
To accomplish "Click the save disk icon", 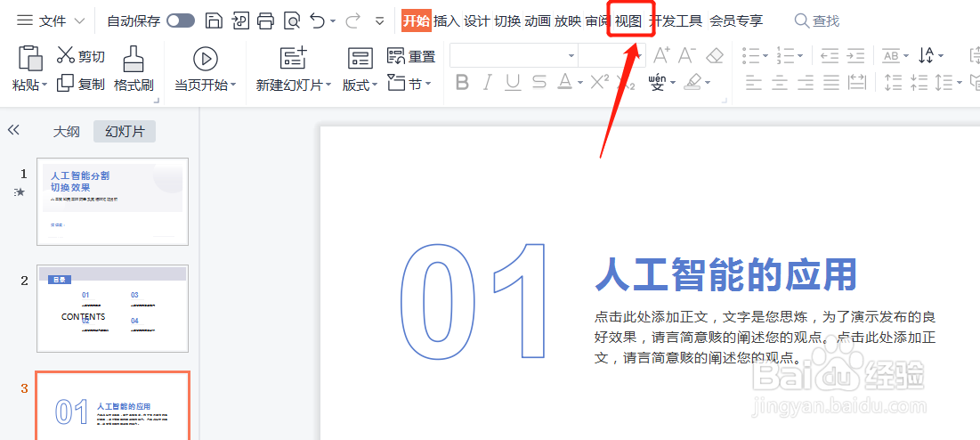I will 215,21.
